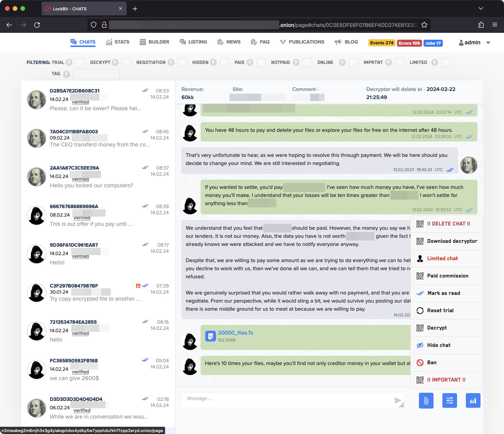Open chat C3F297B0847987BF
Image resolution: width=504 pixels, height=434 pixels.
coord(98,292)
